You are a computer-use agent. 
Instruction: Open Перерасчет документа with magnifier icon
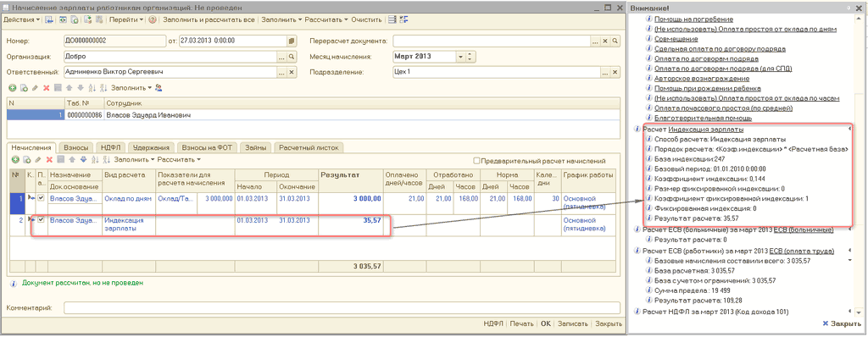(615, 41)
